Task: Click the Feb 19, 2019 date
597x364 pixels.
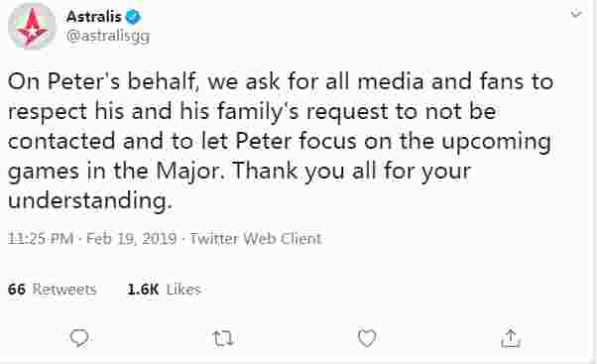Action: point(131,239)
